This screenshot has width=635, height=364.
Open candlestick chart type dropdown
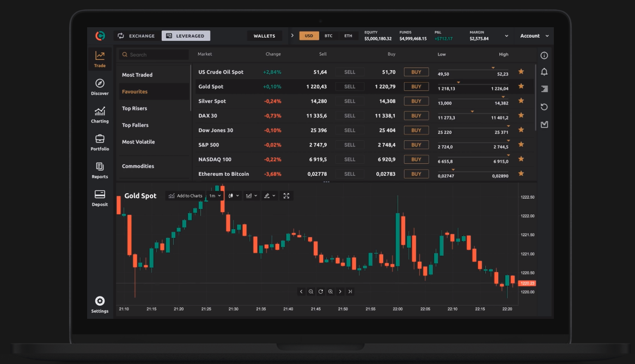pos(233,196)
